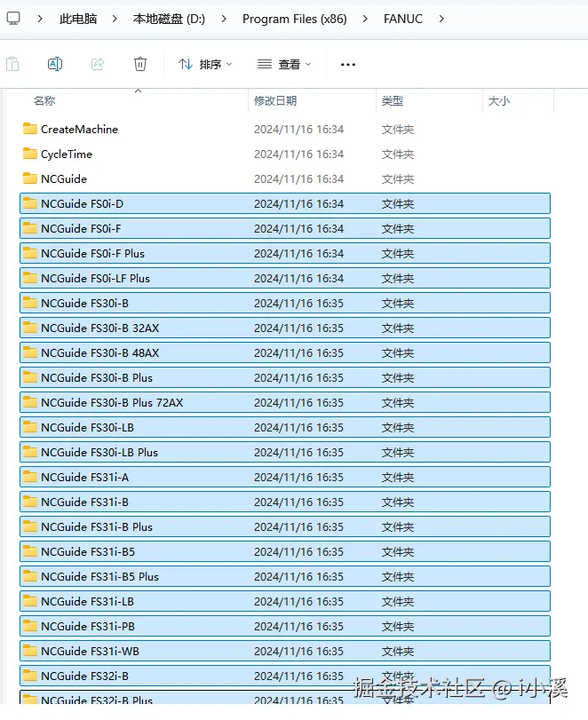Screen dimensions: 588x720
Task: Toggle sort order on 名称 column header
Action: (44, 100)
